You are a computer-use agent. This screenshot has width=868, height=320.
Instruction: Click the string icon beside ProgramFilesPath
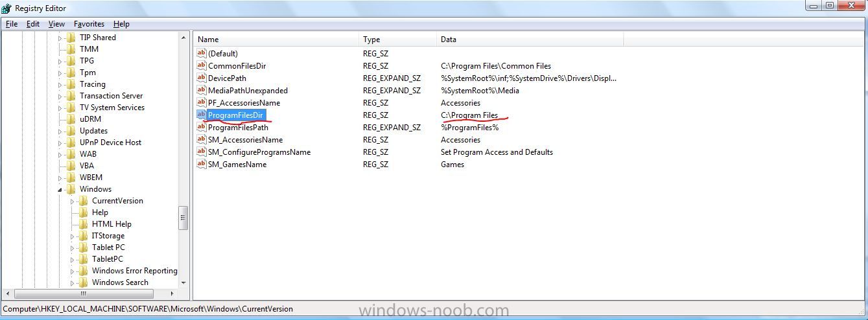tap(201, 127)
